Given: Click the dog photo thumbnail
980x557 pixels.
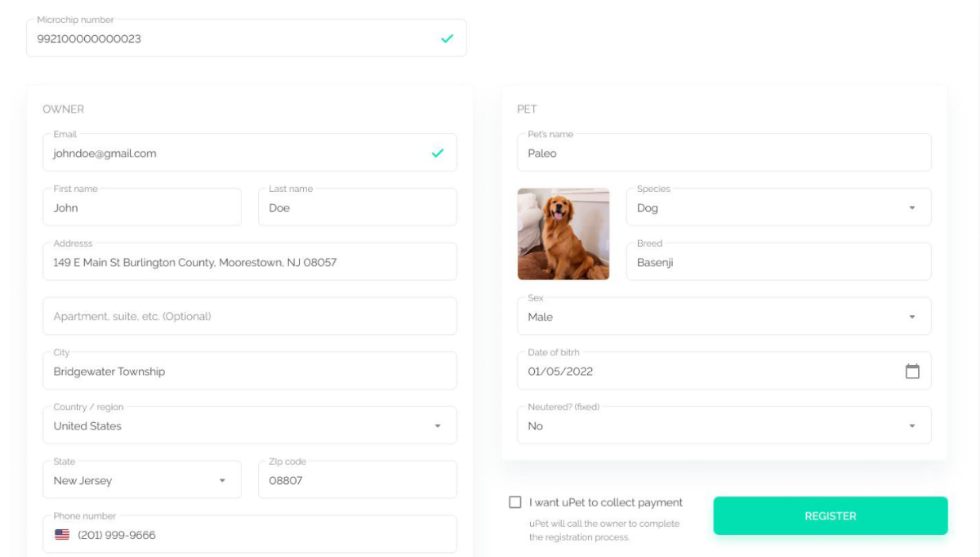Looking at the screenshot, I should pos(564,233).
